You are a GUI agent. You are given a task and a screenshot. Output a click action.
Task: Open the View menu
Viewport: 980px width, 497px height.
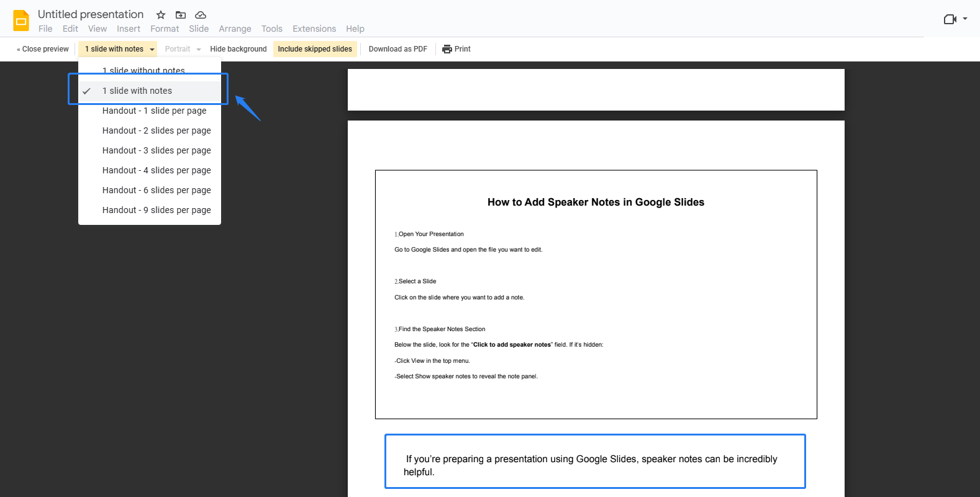(x=98, y=29)
